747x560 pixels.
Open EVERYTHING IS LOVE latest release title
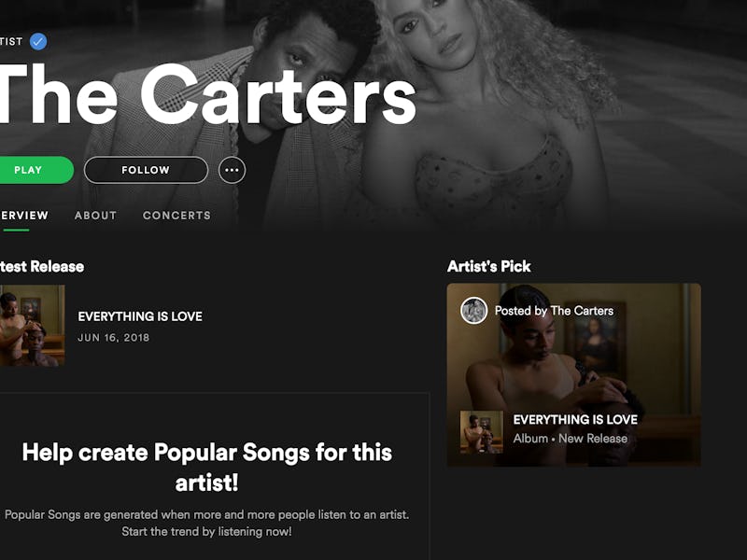point(140,316)
